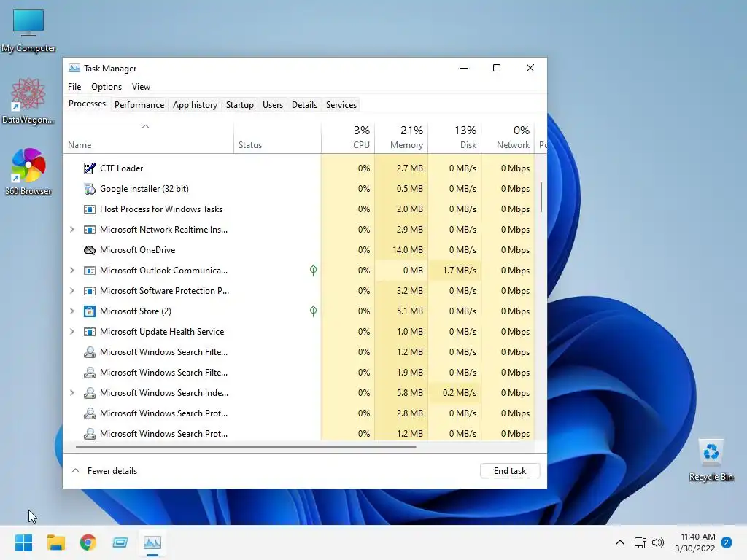
Task: Click the 0.2 MB/s disk value
Action: tap(460, 393)
